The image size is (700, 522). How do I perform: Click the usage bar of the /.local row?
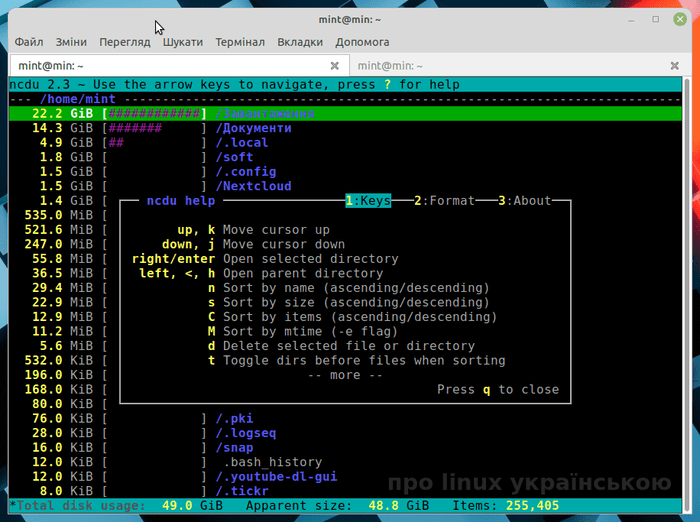pyautogui.click(x=154, y=142)
